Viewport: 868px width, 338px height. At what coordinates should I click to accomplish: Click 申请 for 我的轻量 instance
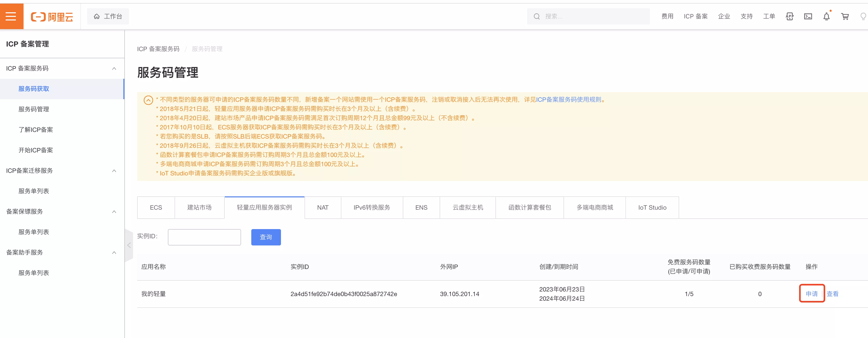tap(811, 294)
